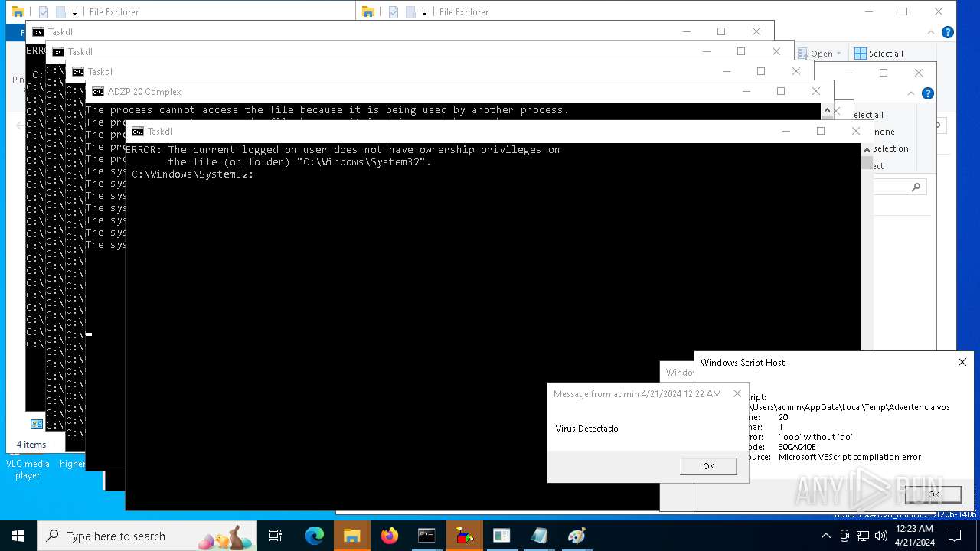The height and width of the screenshot is (551, 980).
Task: Click Invert selection in second File Explorer
Action: (890, 148)
